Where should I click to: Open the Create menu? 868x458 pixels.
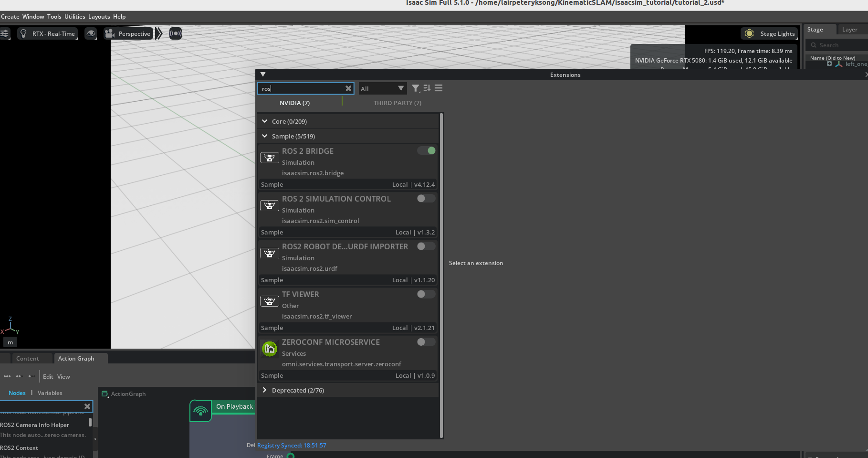click(x=10, y=16)
